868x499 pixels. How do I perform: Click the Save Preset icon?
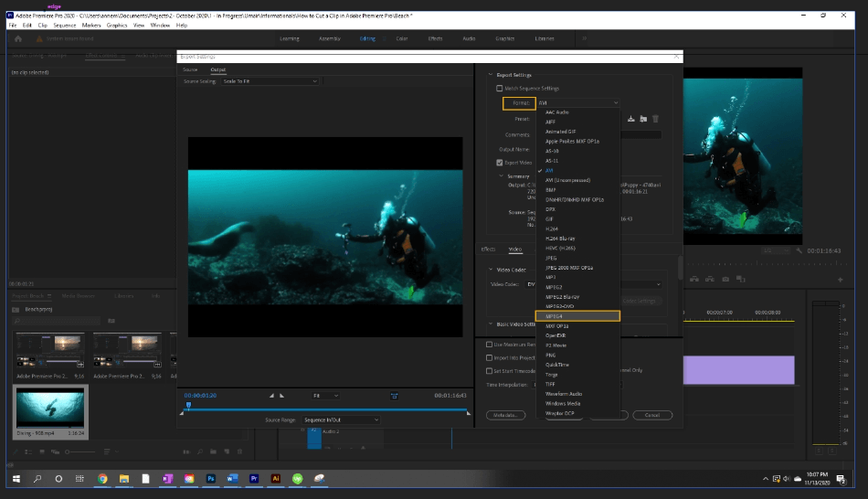pyautogui.click(x=630, y=119)
